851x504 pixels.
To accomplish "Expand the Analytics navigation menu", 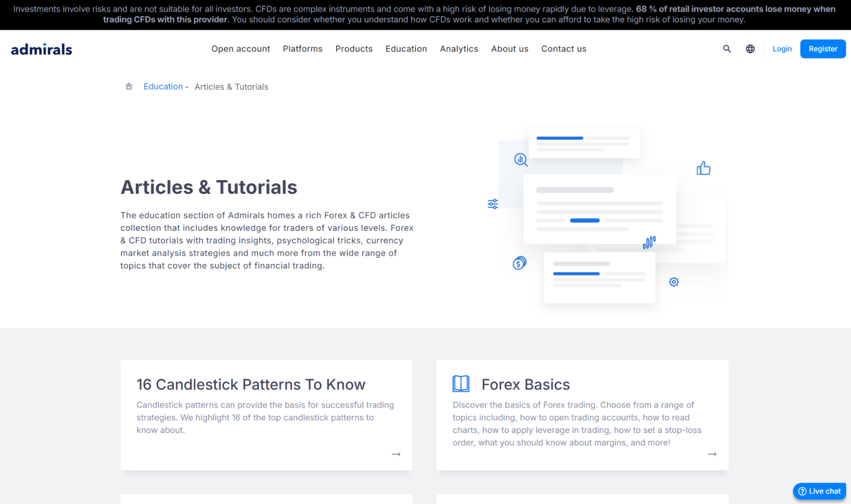I will coord(458,49).
